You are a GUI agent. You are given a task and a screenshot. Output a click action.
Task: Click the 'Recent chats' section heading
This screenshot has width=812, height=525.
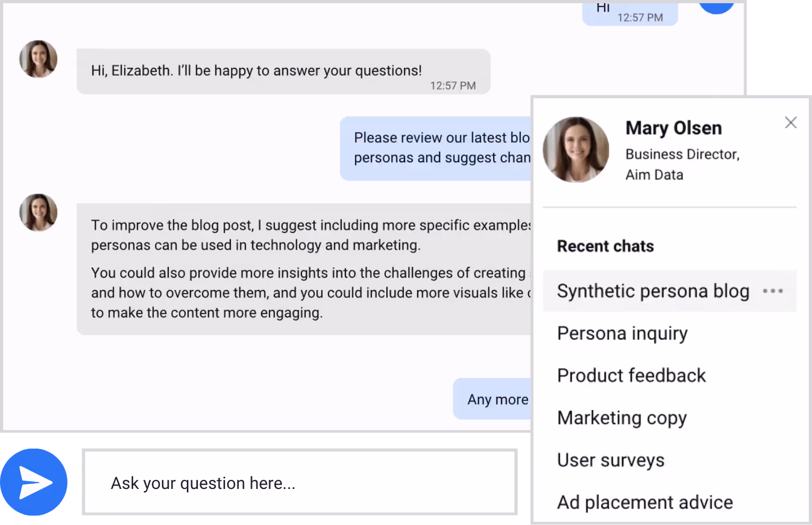pos(605,246)
